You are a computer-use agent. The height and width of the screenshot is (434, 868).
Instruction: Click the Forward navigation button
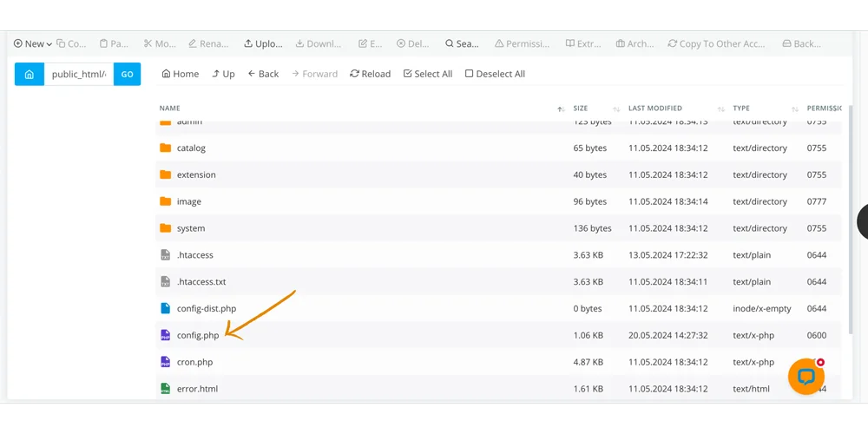pyautogui.click(x=314, y=74)
